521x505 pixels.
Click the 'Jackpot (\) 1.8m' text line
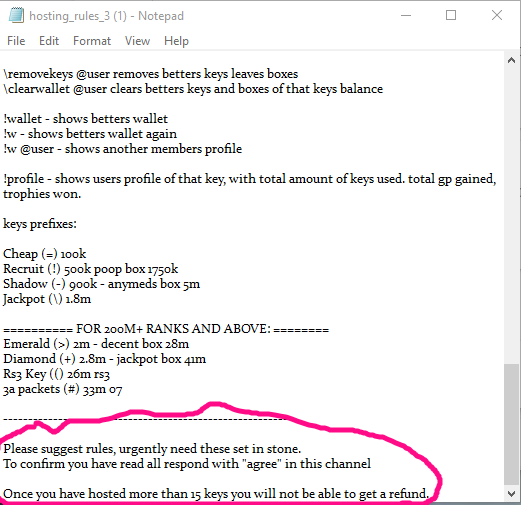[x=47, y=299]
